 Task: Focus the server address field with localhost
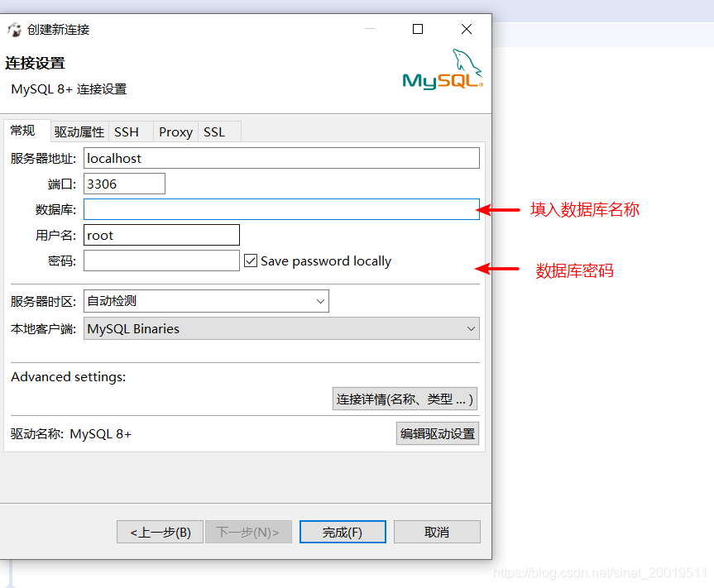(281, 158)
